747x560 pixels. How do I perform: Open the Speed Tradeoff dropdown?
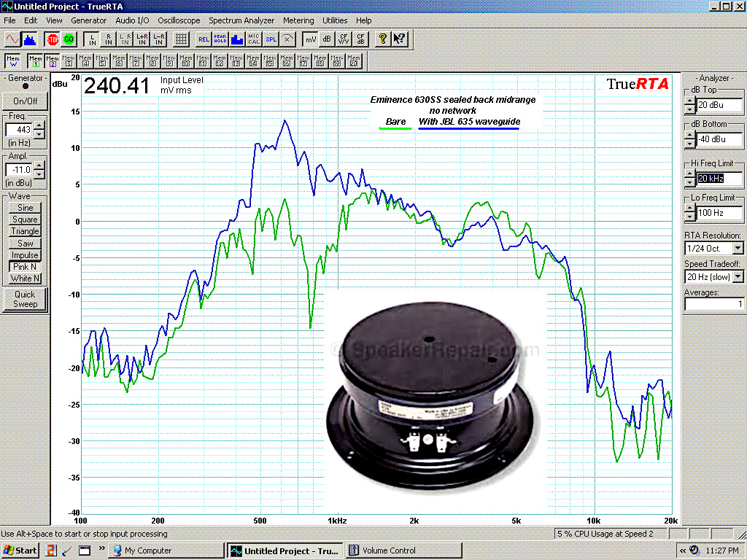click(x=738, y=276)
